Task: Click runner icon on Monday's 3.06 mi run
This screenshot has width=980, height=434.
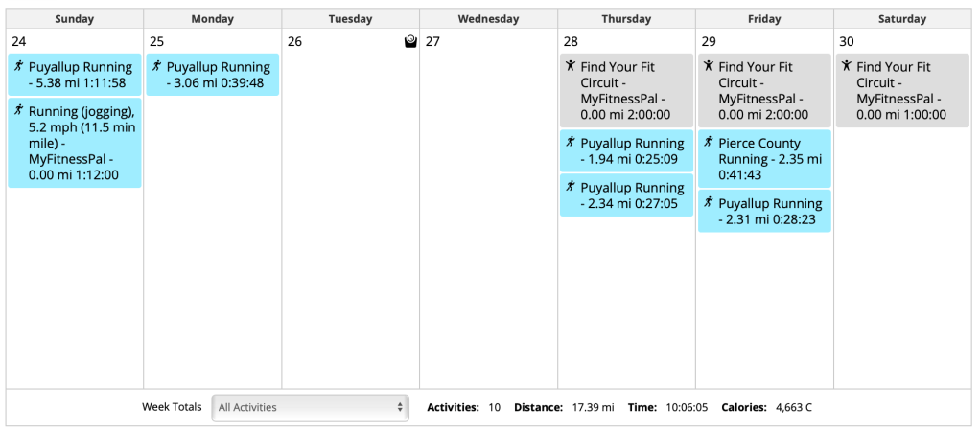Action: [x=156, y=66]
